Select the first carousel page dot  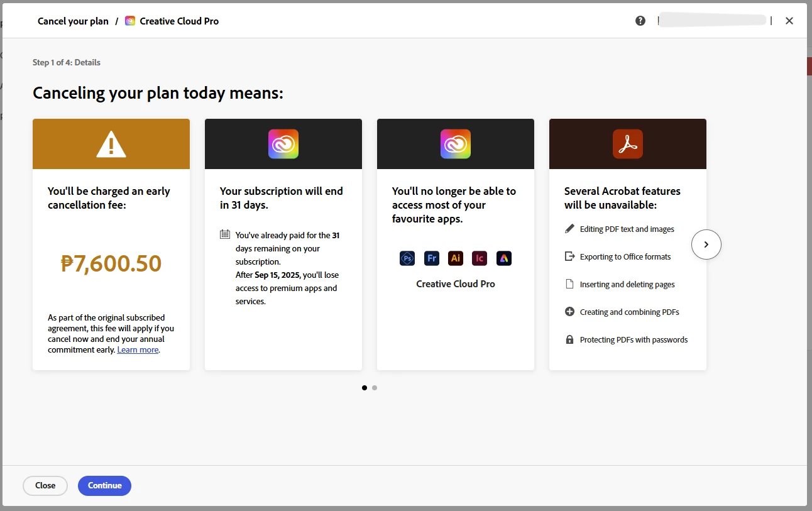(365, 388)
